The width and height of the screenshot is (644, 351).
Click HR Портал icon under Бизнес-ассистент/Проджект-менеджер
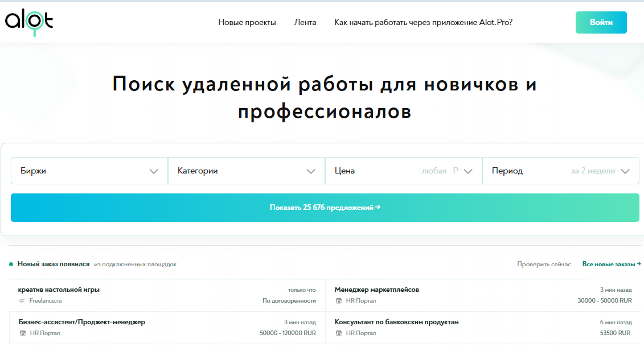[23, 333]
